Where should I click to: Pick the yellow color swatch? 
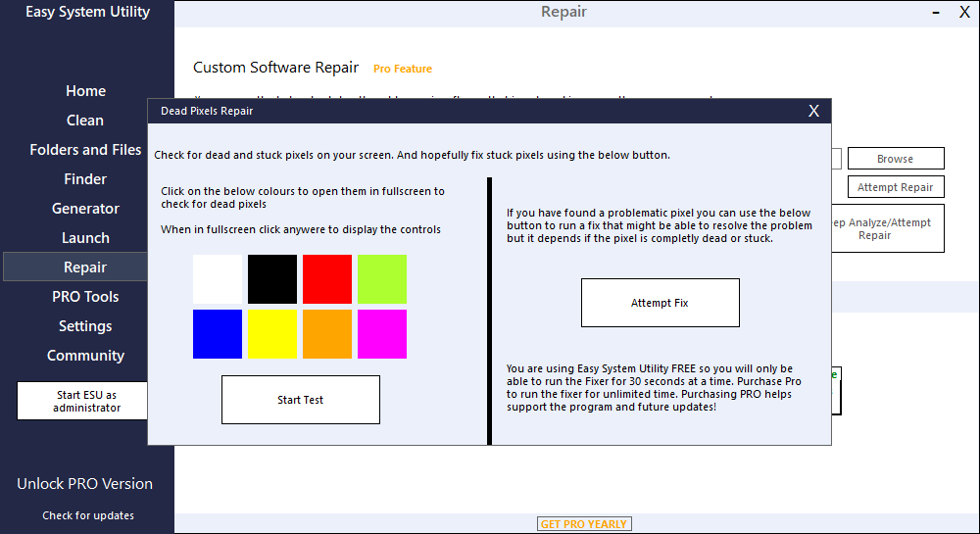[272, 334]
